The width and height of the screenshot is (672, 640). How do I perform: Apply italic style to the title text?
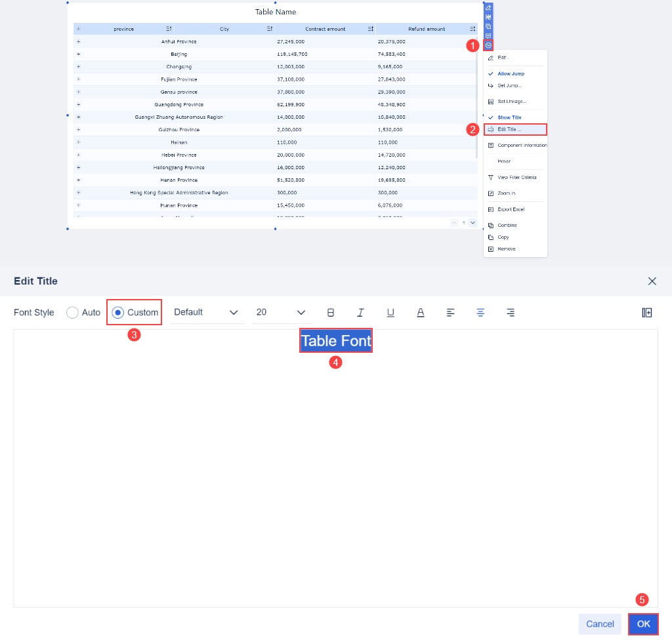click(360, 313)
